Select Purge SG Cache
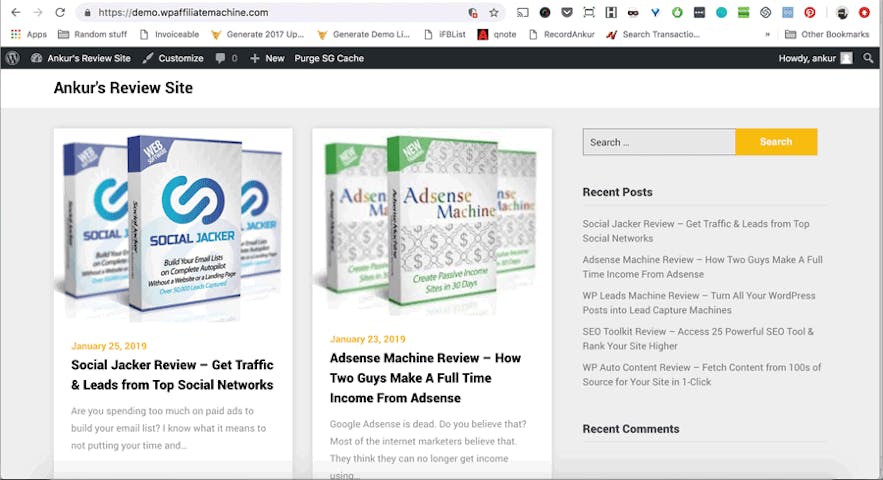This screenshot has width=883, height=480. [x=329, y=58]
